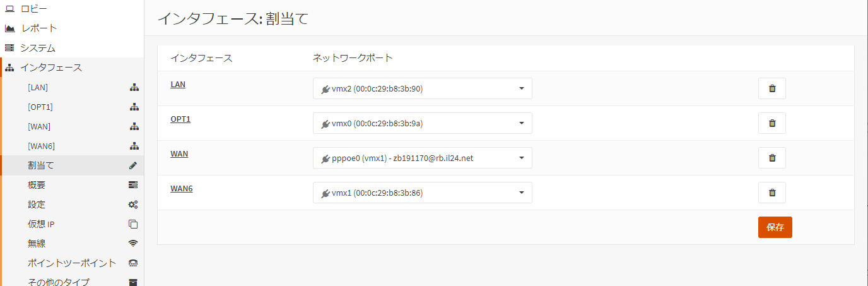The height and width of the screenshot is (286, 868).
Task: Click the trash icon for OPT1
Action: [x=771, y=123]
